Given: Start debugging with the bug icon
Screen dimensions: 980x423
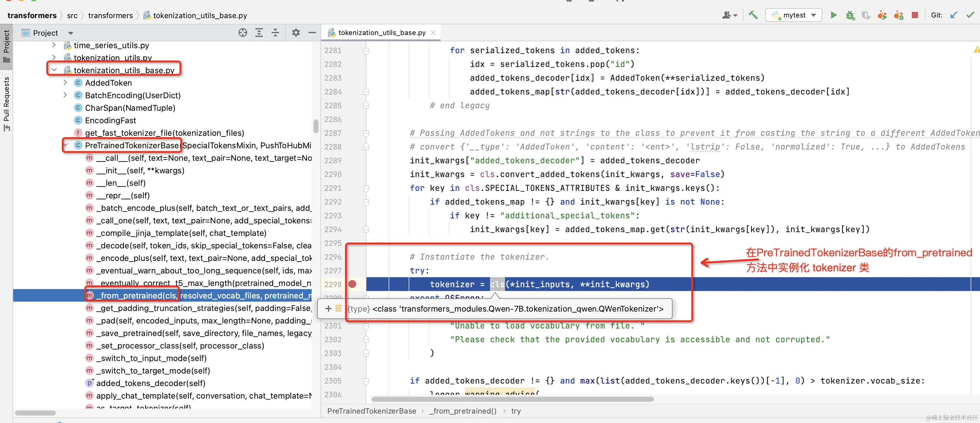Looking at the screenshot, I should click(x=850, y=15).
